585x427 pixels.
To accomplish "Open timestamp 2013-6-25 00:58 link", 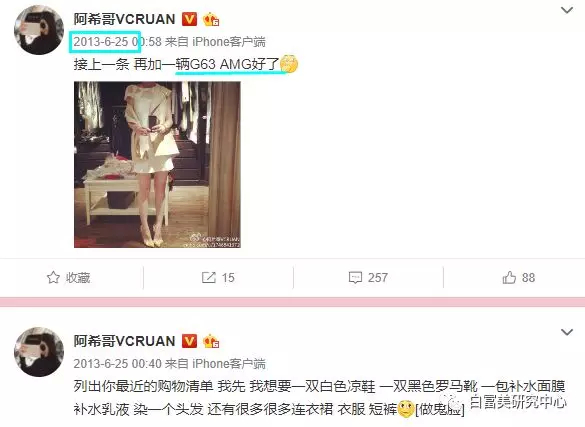I will tap(117, 42).
